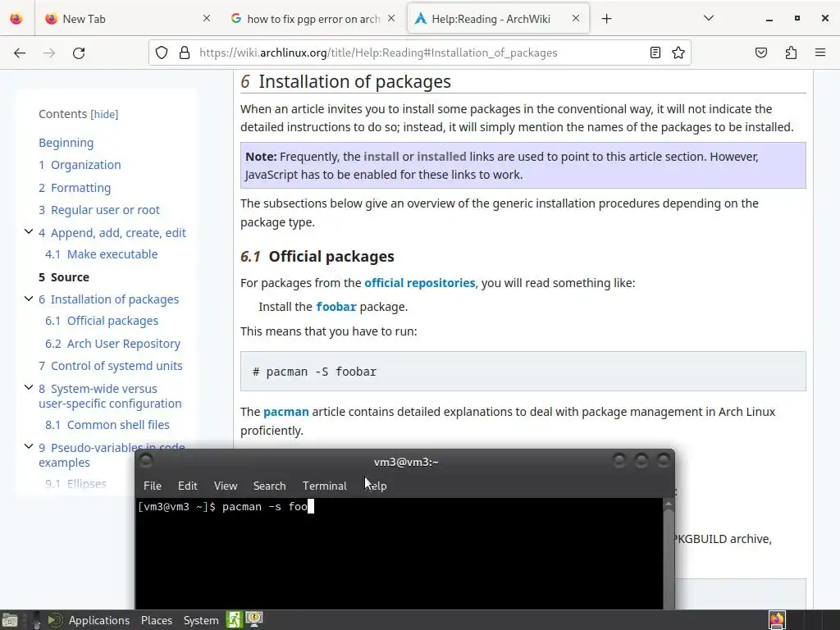
Task: Click the Firefox View icon at far left
Action: coord(16,19)
